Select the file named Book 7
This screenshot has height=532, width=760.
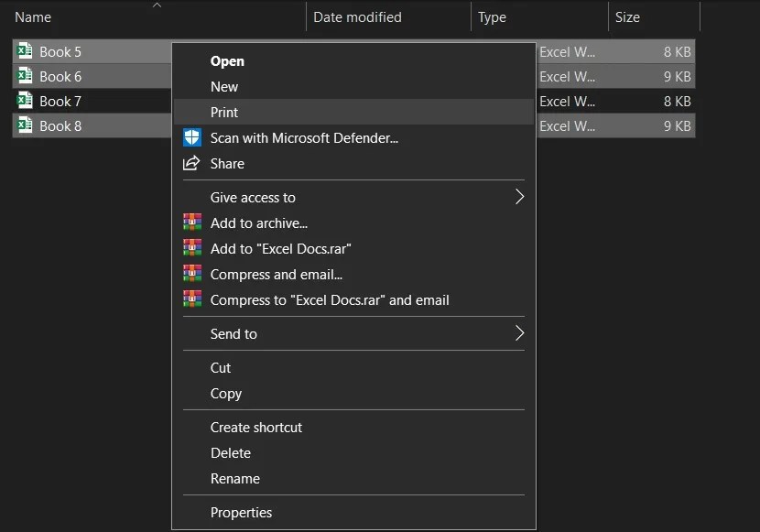(x=60, y=101)
